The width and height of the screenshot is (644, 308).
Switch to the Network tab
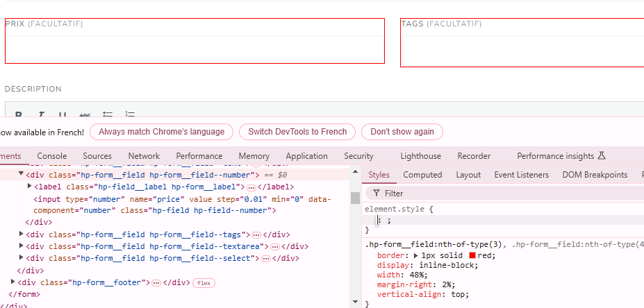point(144,156)
